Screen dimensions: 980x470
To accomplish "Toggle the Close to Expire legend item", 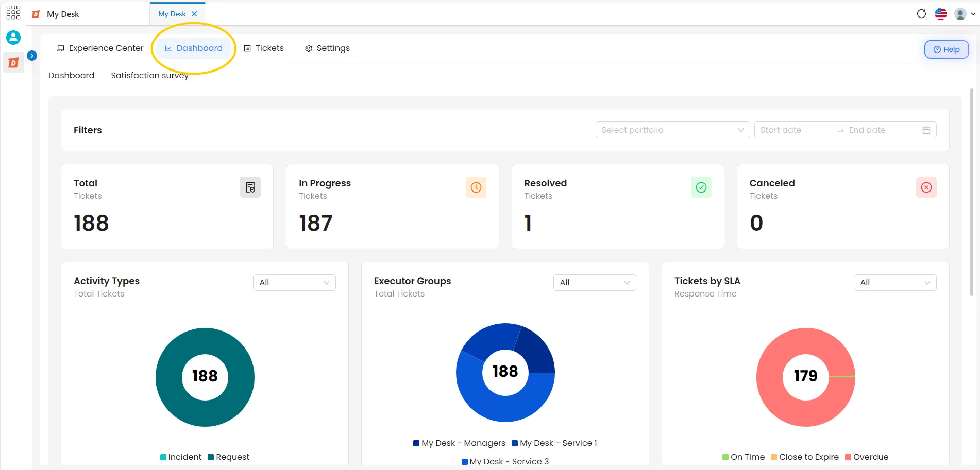I will point(805,457).
